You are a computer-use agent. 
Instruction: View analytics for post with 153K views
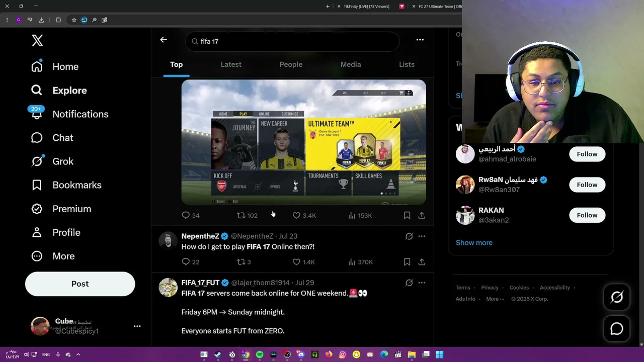click(x=360, y=215)
